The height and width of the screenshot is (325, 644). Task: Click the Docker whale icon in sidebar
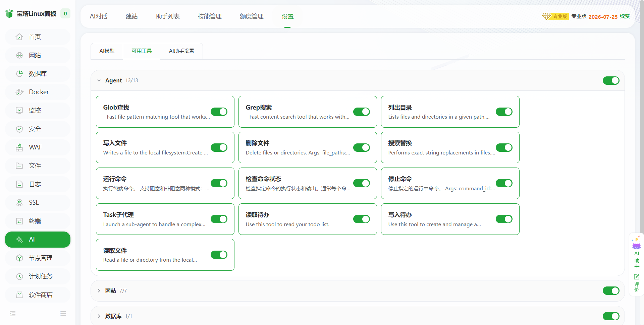pyautogui.click(x=19, y=92)
